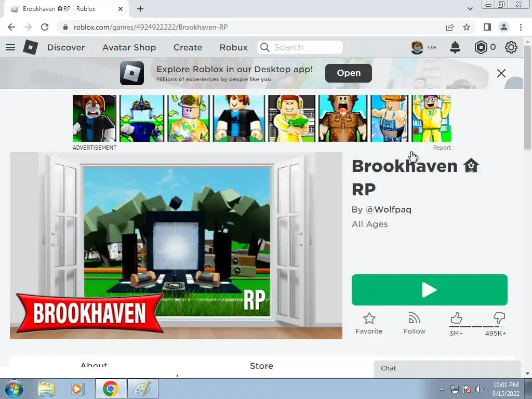This screenshot has width=532, height=399.
Task: Click the page vertical scrollbar
Action: [x=527, y=97]
